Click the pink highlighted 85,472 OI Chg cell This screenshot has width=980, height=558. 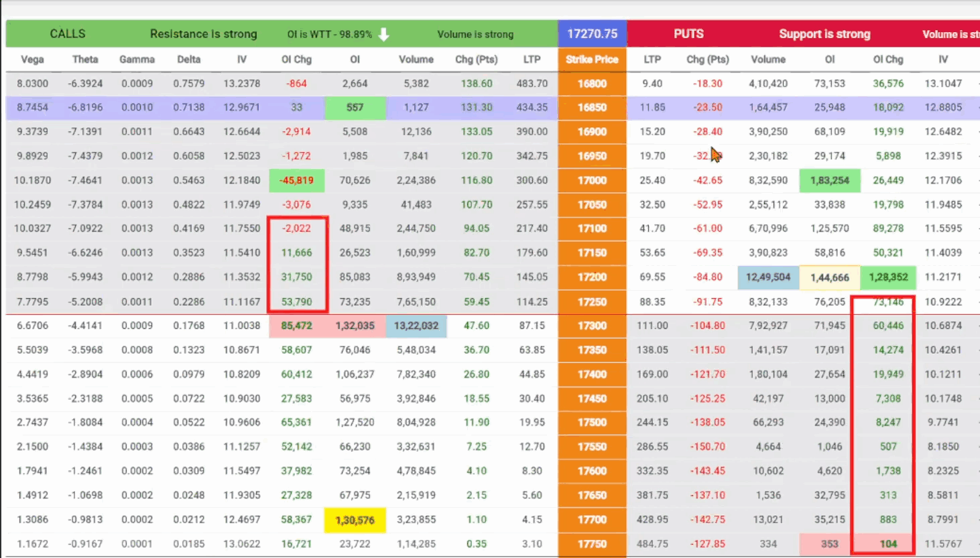coord(296,326)
